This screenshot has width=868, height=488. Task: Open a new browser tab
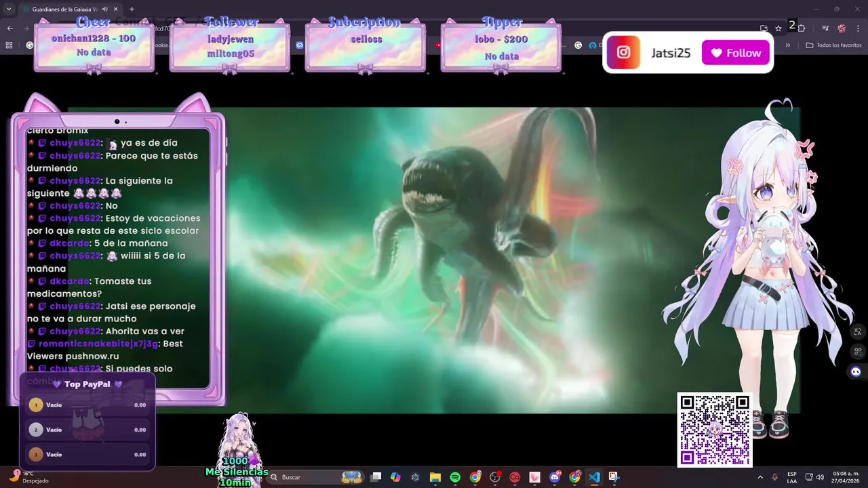[x=132, y=9]
